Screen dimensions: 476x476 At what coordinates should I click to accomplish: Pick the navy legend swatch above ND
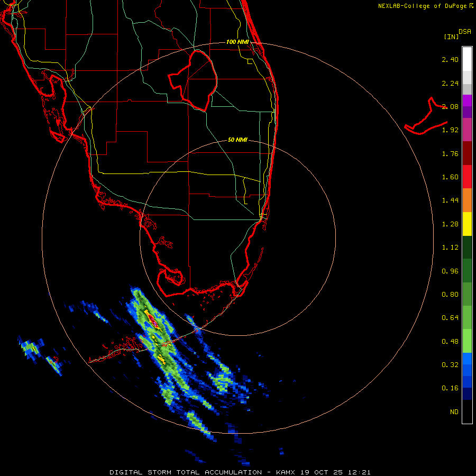coord(467,394)
